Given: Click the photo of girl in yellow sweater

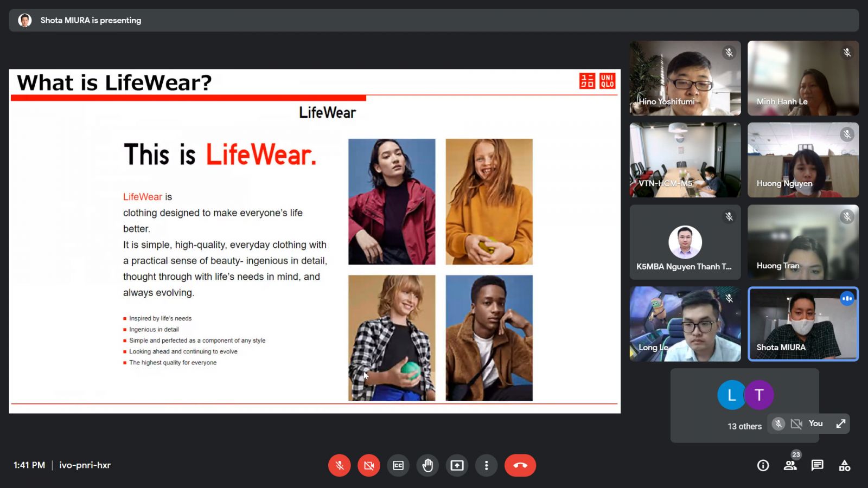Looking at the screenshot, I should pyautogui.click(x=489, y=202).
